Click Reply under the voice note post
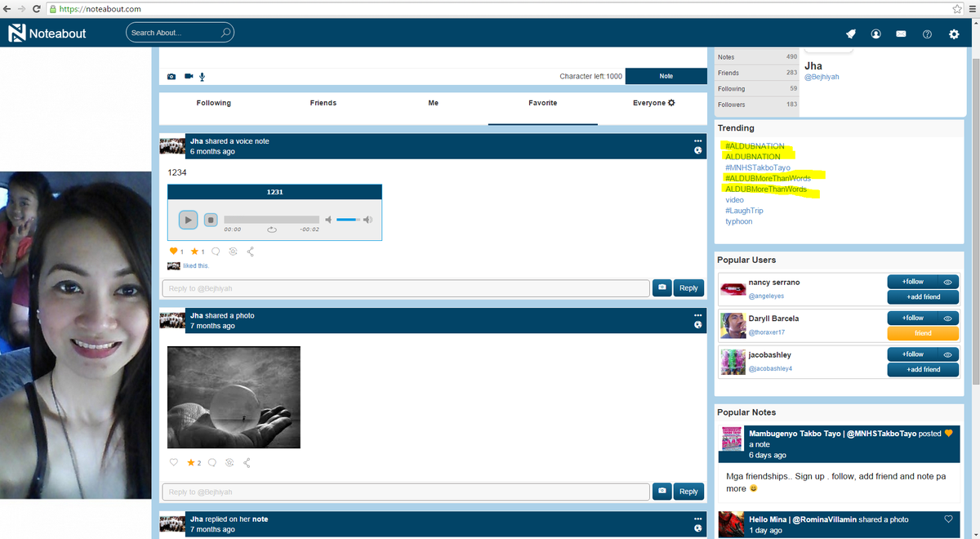 pos(688,287)
